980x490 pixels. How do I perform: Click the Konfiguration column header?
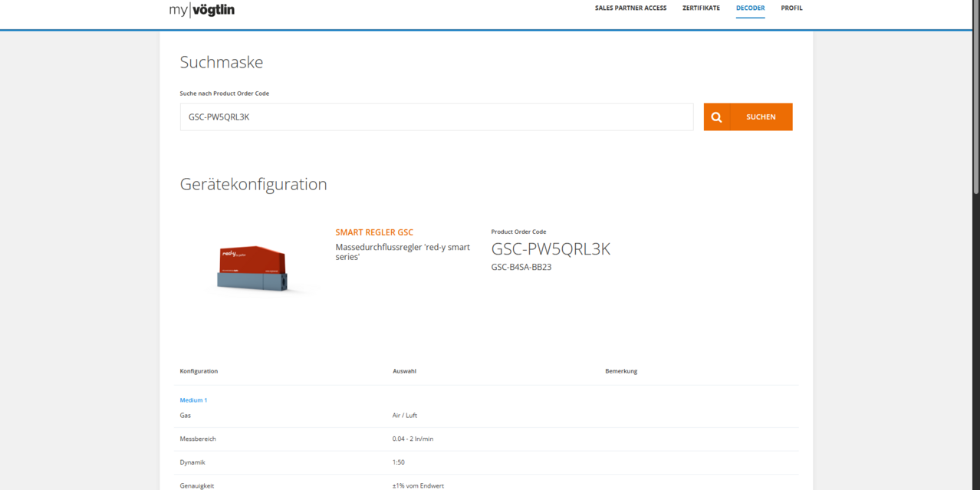tap(199, 371)
